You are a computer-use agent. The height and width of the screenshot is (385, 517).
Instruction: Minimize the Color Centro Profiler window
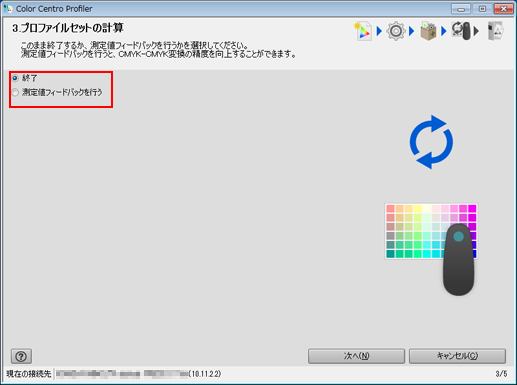click(x=461, y=9)
